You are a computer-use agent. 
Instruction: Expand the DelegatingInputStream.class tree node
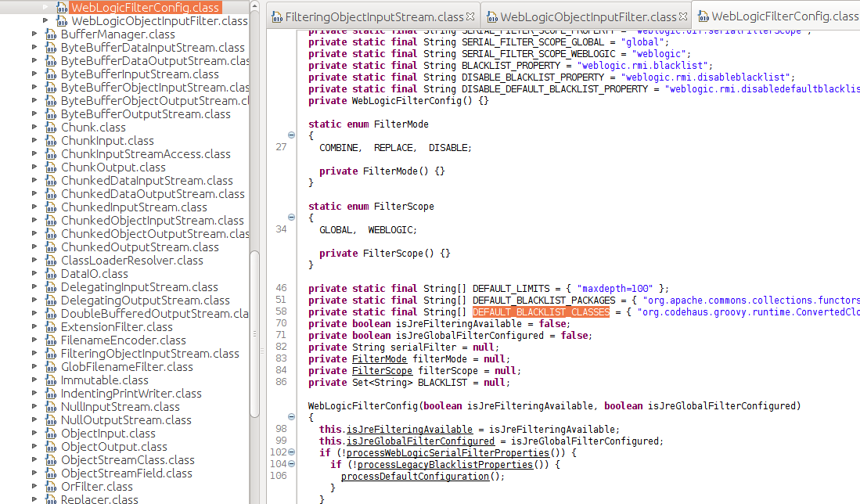pyautogui.click(x=34, y=286)
